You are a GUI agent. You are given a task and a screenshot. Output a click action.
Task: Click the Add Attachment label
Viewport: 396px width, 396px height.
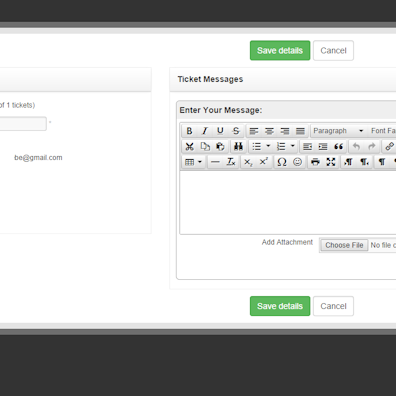287,242
